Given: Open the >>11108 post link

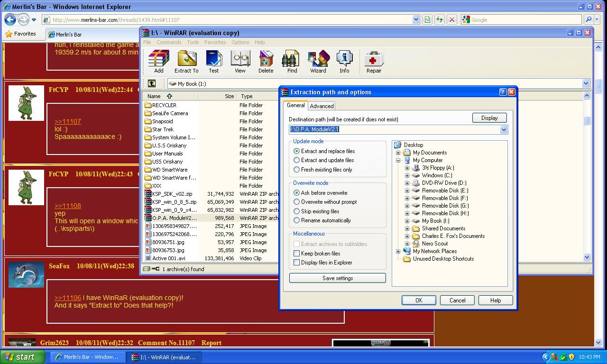Looking at the screenshot, I should tap(68, 206).
